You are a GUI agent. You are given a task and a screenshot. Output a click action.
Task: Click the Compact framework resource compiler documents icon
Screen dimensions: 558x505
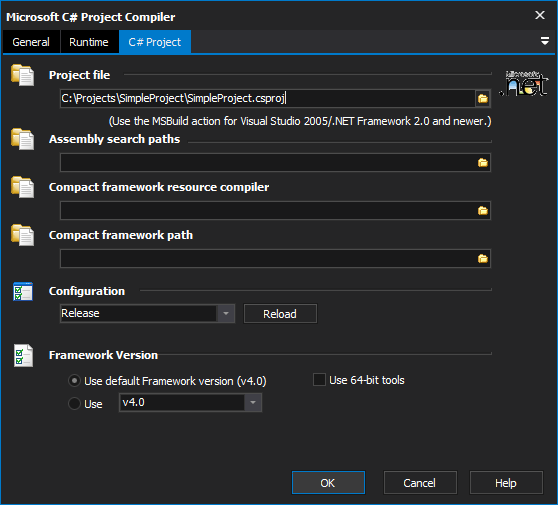[x=22, y=187]
